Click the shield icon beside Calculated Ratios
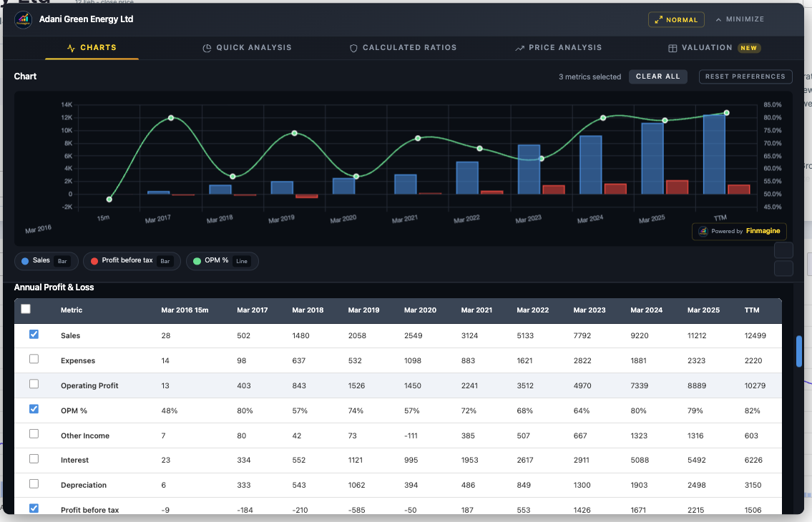The image size is (812, 522). point(353,48)
